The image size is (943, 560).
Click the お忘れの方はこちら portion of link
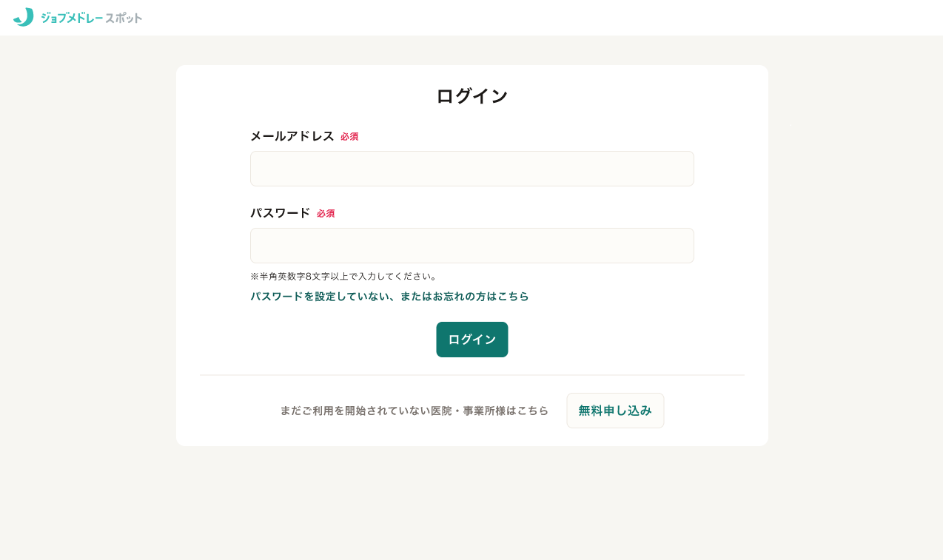point(480,296)
